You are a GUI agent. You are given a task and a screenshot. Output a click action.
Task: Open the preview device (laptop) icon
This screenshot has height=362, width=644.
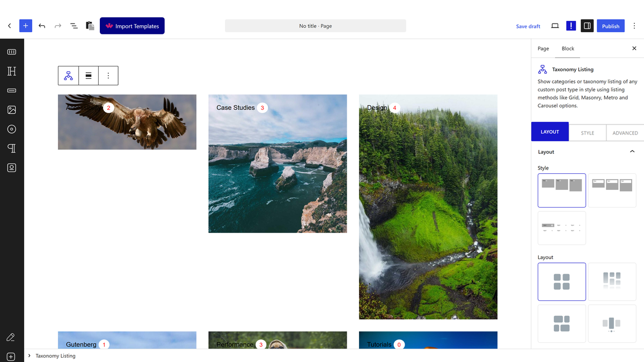[555, 26]
